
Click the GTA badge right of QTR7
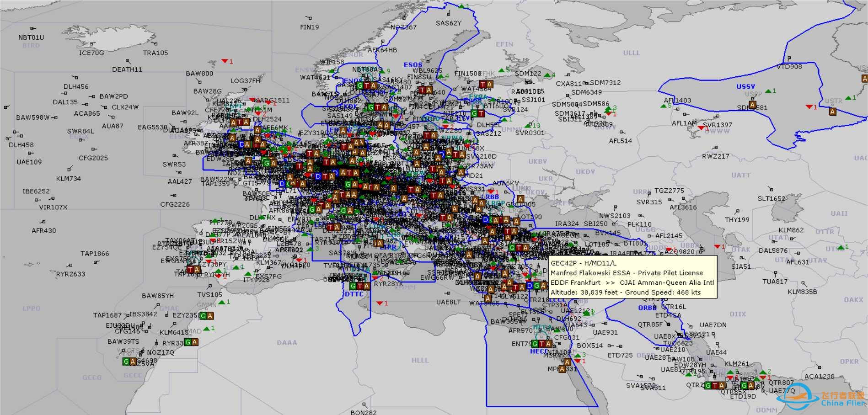(x=715, y=386)
